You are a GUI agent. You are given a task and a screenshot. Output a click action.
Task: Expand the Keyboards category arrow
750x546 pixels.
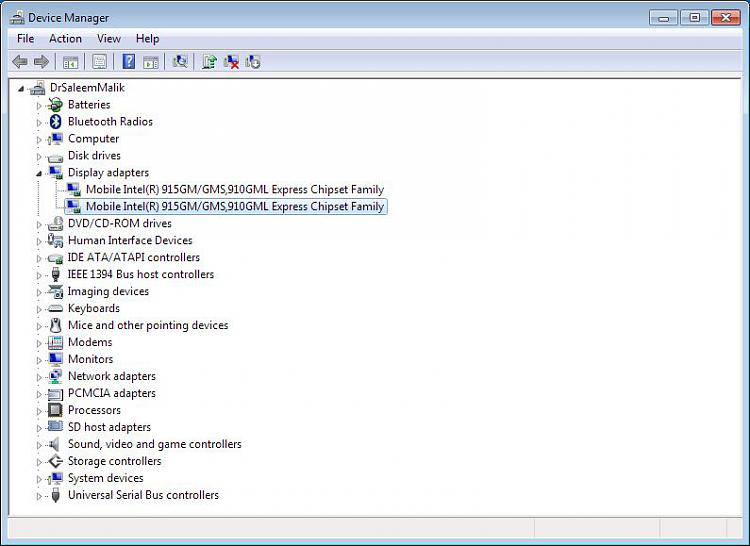click(x=39, y=309)
